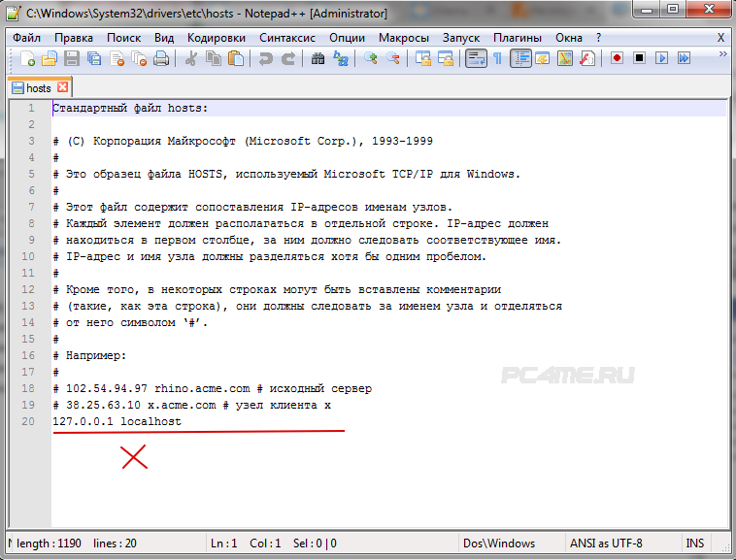Click the user defined language icon
The height and width of the screenshot is (560, 736).
click(543, 58)
